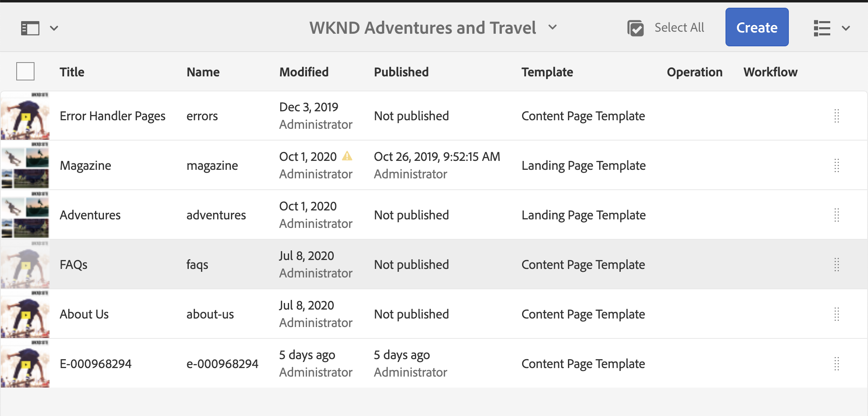Select the Magazine page via its thumbnail
The height and width of the screenshot is (416, 868).
(25, 165)
